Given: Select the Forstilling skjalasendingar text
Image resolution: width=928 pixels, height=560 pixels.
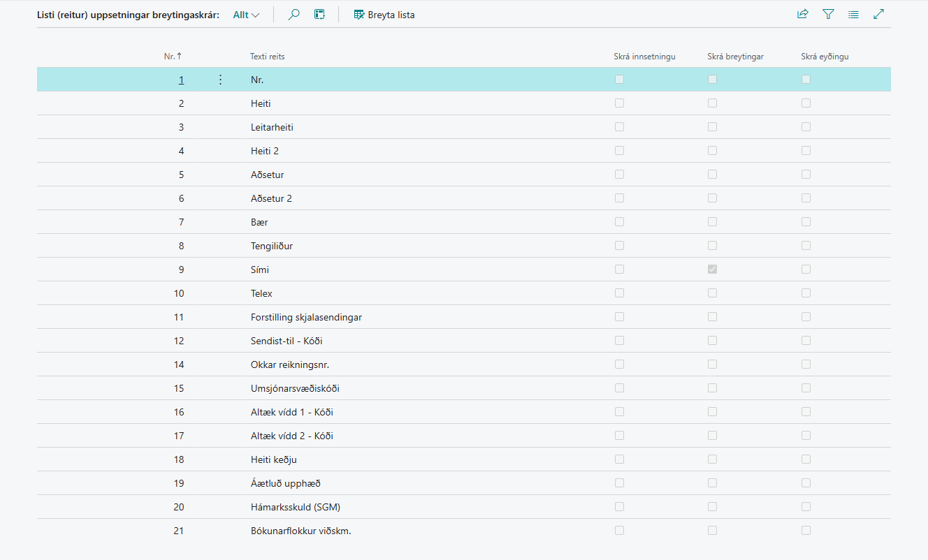Looking at the screenshot, I should [306, 317].
